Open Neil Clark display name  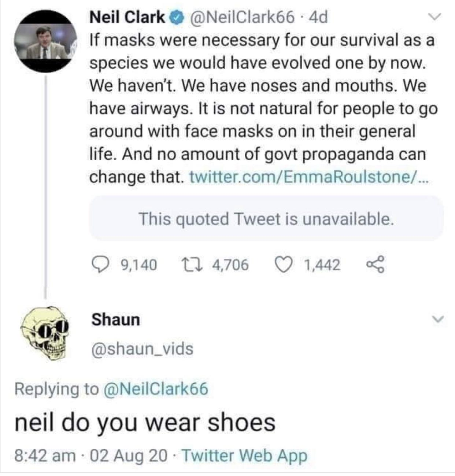(127, 17)
